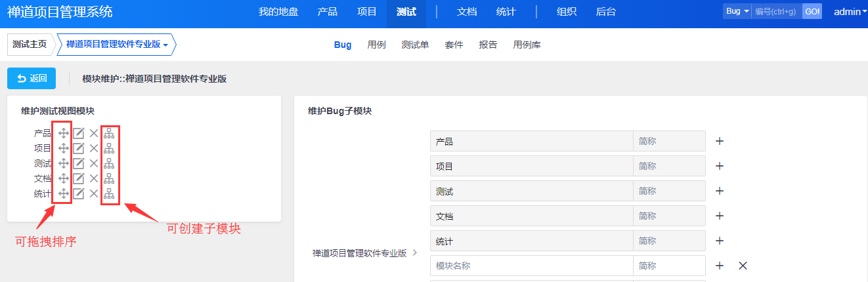Image resolution: width=868 pixels, height=282 pixels.
Task: Open submodule tree icon for 产品
Action: (x=109, y=133)
